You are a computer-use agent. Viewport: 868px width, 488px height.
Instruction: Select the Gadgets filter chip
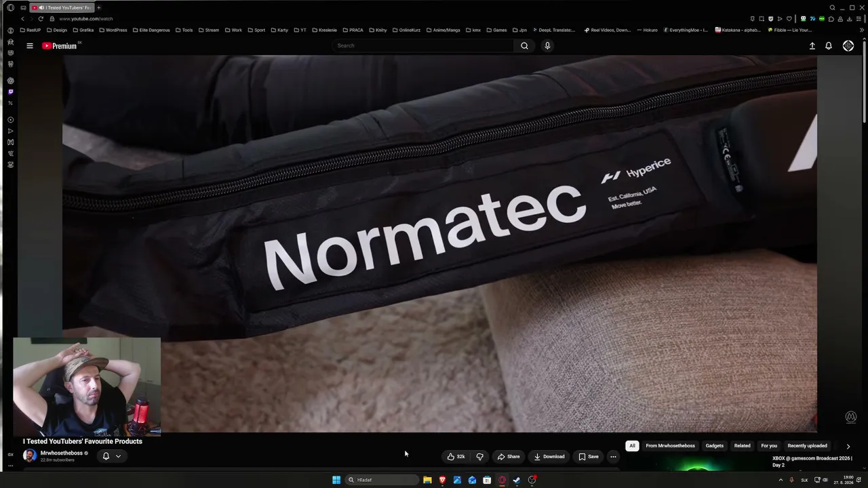pos(714,446)
